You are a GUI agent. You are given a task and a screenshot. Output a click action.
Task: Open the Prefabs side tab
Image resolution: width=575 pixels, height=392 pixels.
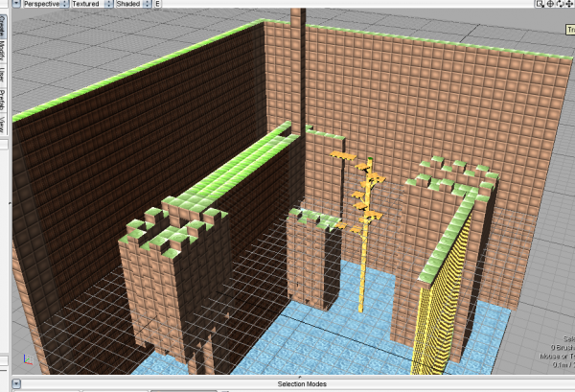[x=4, y=99]
